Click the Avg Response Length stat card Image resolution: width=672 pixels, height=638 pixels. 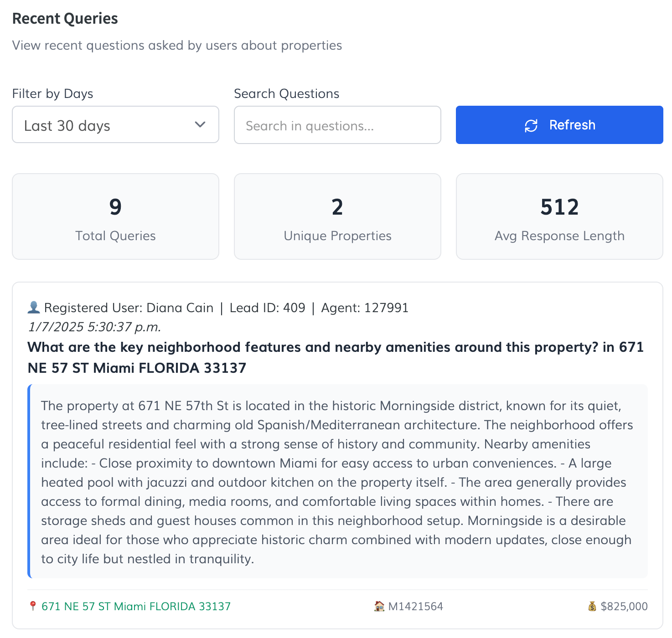(x=559, y=216)
